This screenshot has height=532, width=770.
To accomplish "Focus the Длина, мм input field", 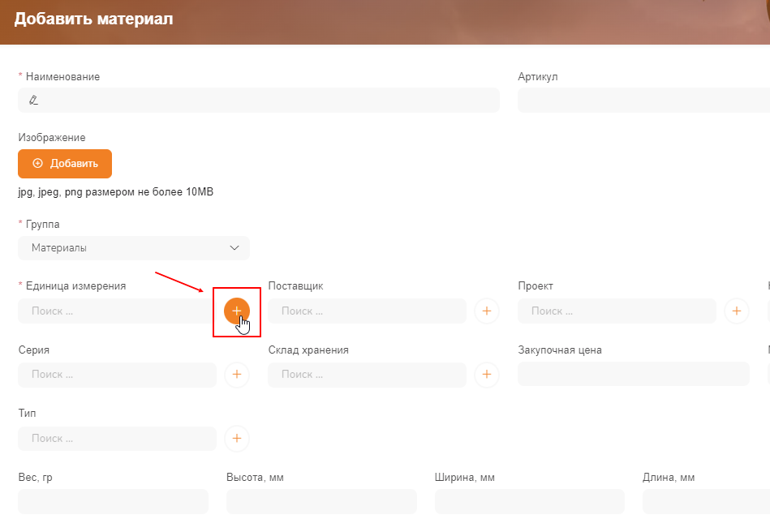I will pyautogui.click(x=706, y=501).
